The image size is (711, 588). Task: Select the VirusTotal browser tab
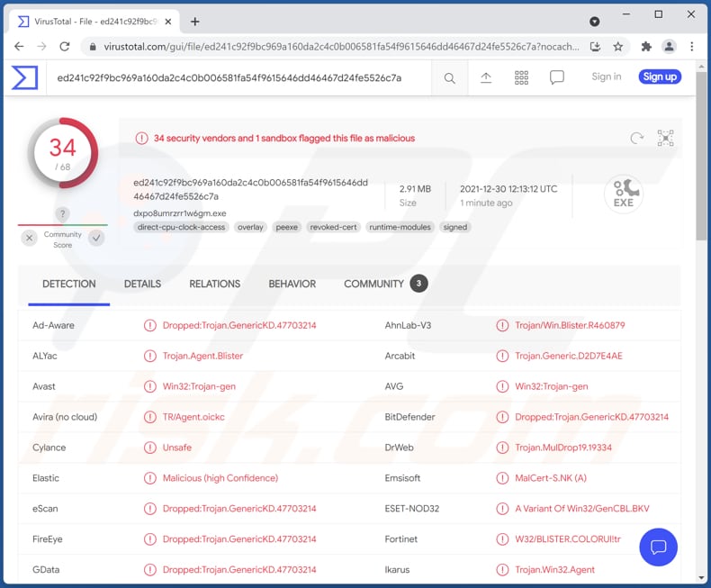[x=94, y=22]
